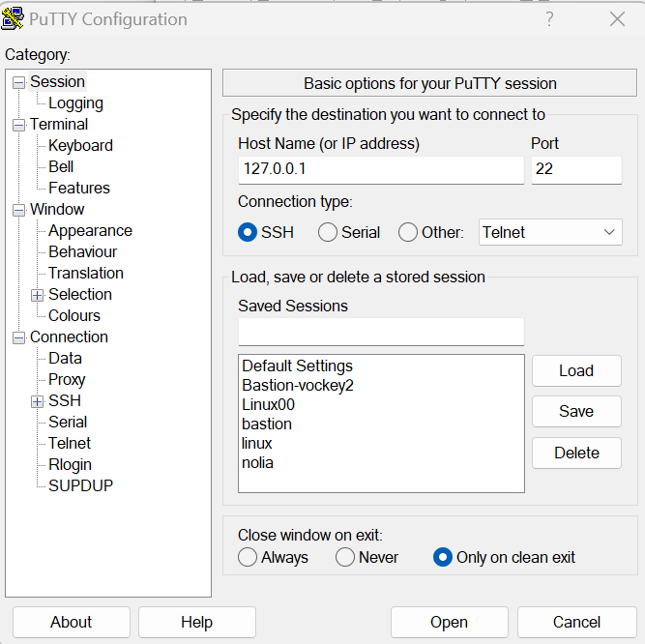Open the Connection category

pos(69,337)
